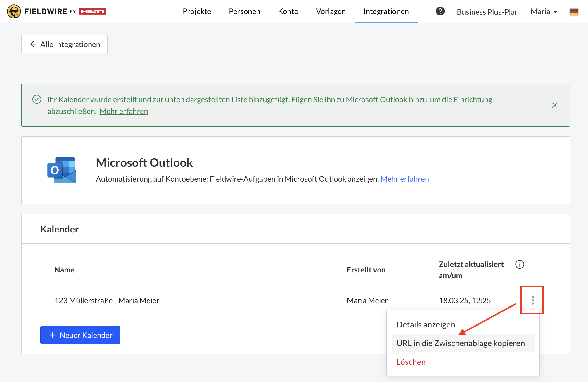Select Details anzeigen from context menu
The width and height of the screenshot is (588, 382).
[426, 324]
